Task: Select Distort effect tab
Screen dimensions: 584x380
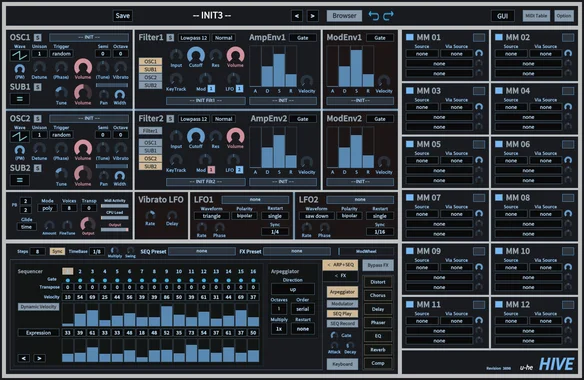Action: click(378, 282)
